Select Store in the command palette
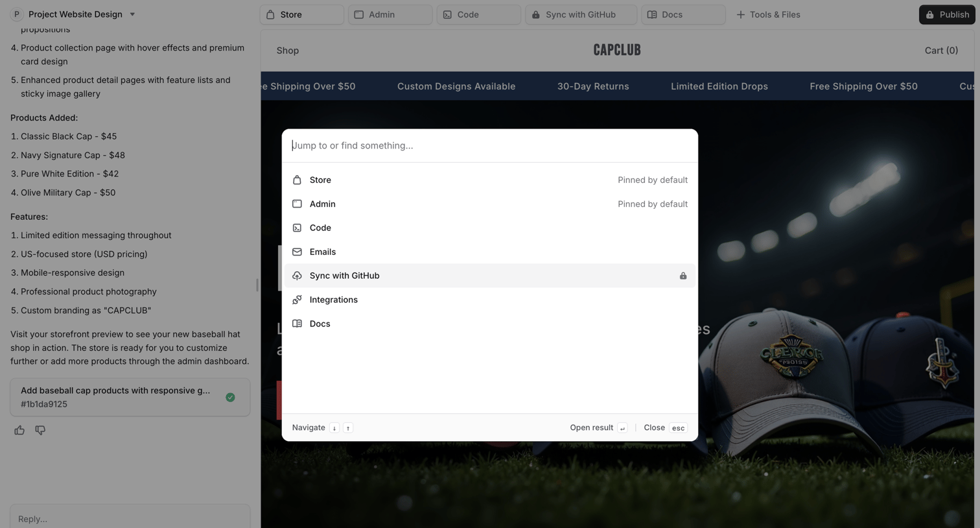 (x=490, y=180)
